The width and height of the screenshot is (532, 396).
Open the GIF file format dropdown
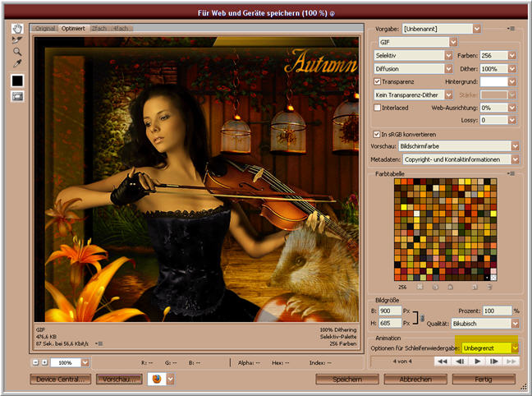(454, 42)
